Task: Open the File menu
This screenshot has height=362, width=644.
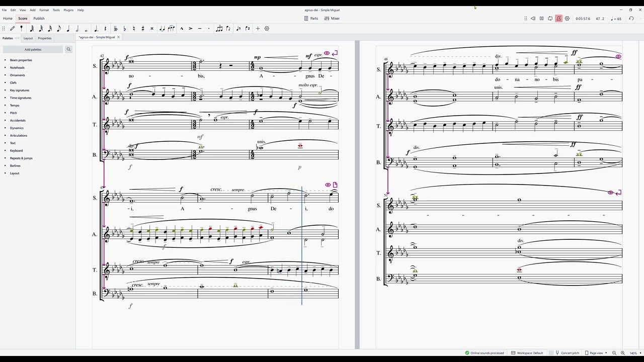Action: [x=4, y=10]
